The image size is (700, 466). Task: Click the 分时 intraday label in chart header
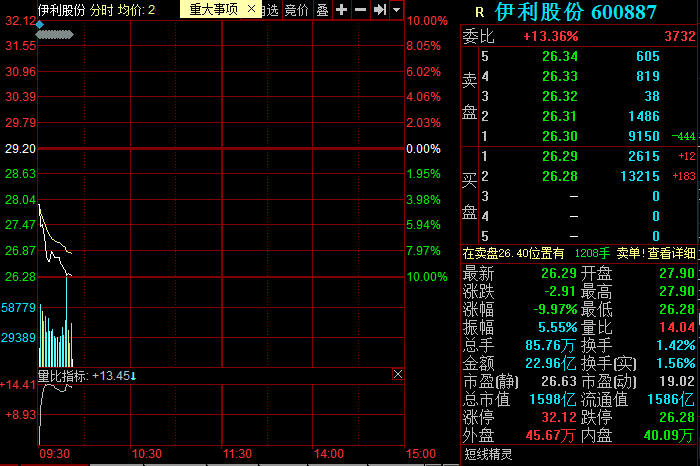[x=102, y=10]
